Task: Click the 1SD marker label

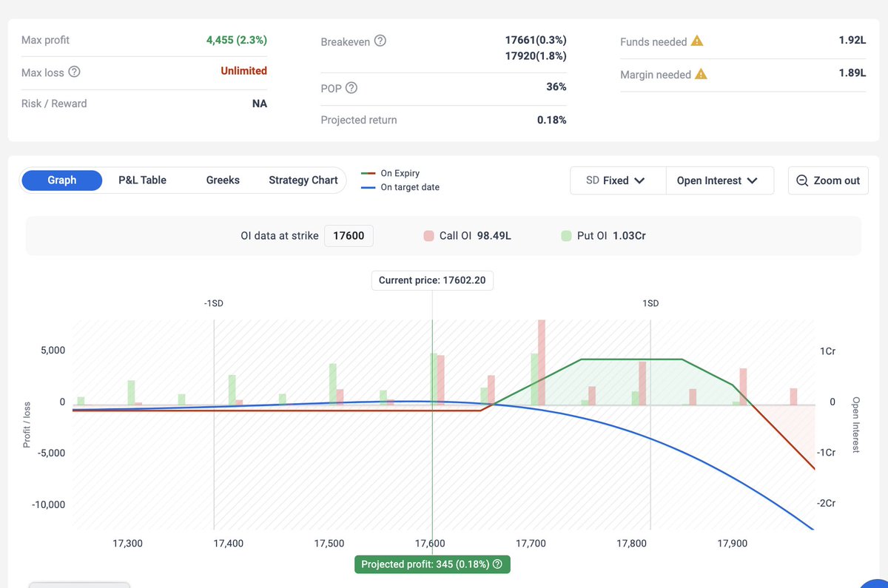Action: [650, 303]
